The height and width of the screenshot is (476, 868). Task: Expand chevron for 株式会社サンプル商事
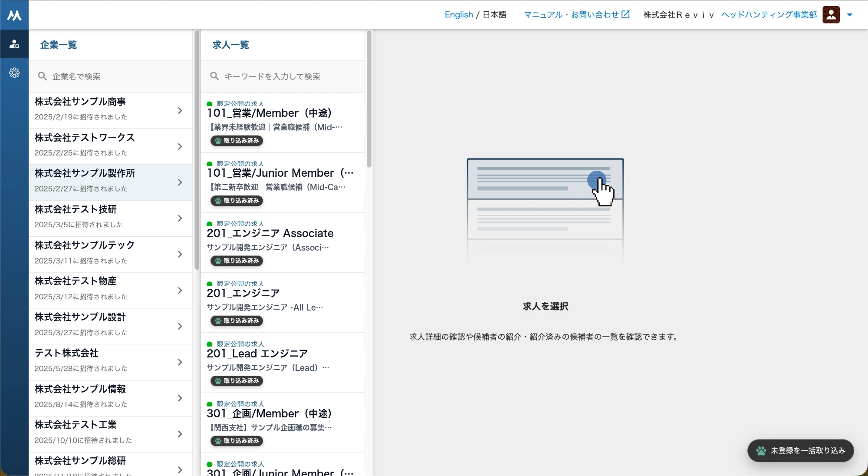pyautogui.click(x=180, y=111)
